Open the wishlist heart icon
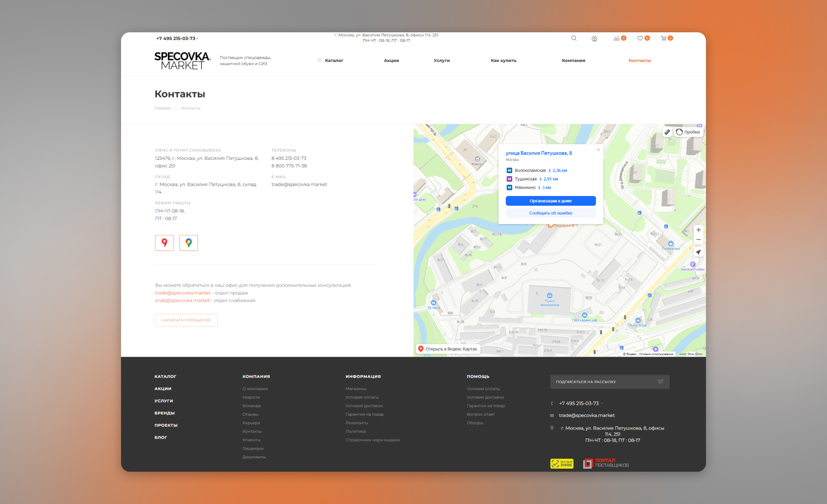This screenshot has height=504, width=827. 640,38
